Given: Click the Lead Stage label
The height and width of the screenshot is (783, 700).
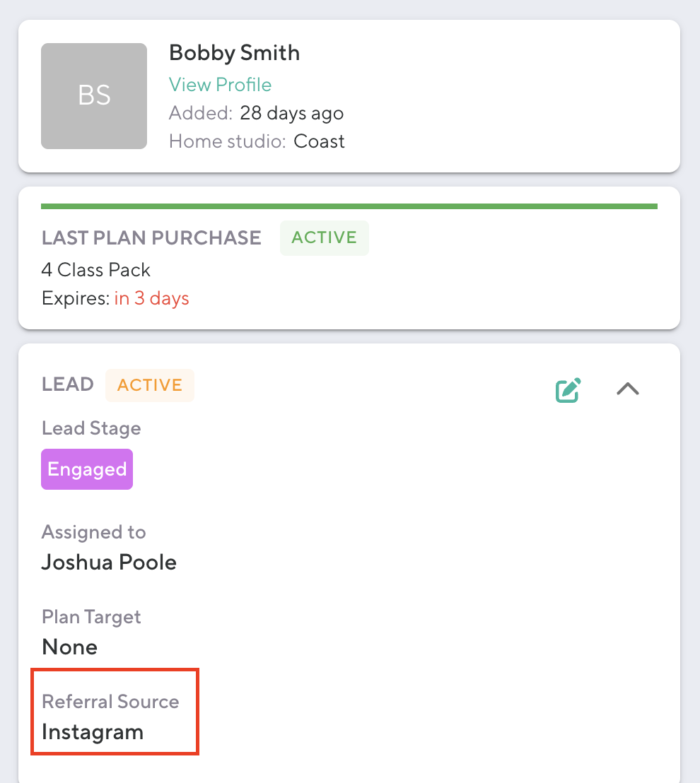Looking at the screenshot, I should (x=91, y=428).
